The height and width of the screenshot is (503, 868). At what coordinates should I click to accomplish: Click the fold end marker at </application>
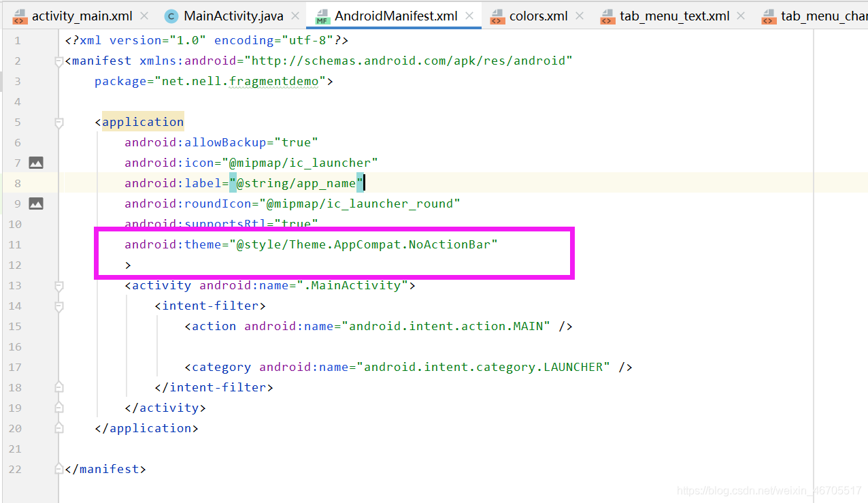click(59, 428)
